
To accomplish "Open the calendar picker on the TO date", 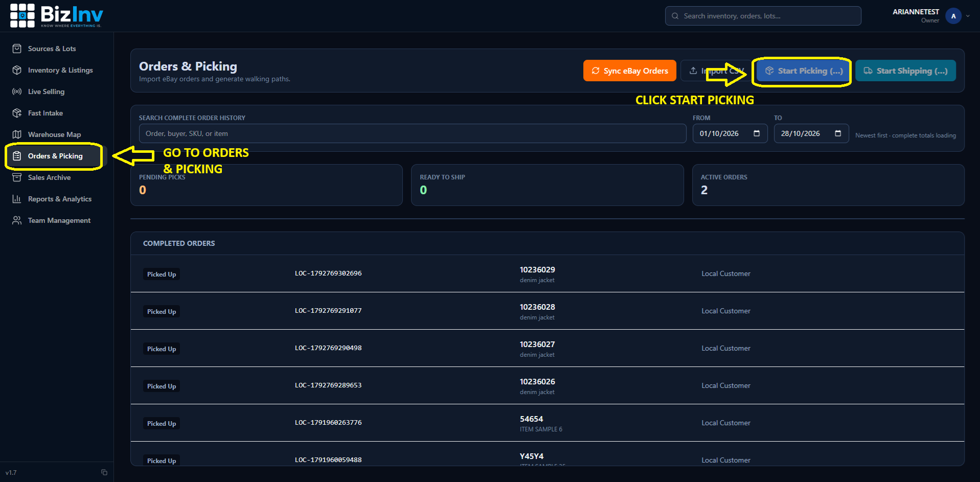I will click(x=838, y=133).
